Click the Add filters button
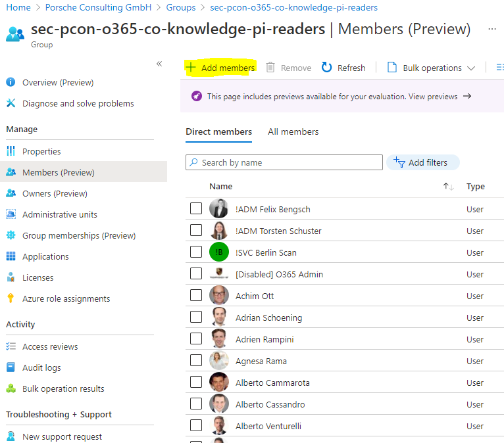This screenshot has width=504, height=443. click(422, 162)
